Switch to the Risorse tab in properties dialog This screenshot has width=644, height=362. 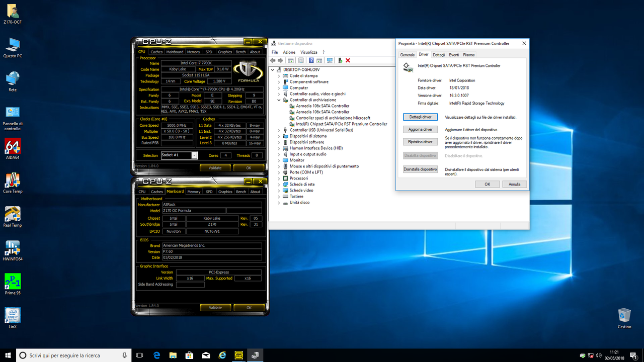pos(469,55)
